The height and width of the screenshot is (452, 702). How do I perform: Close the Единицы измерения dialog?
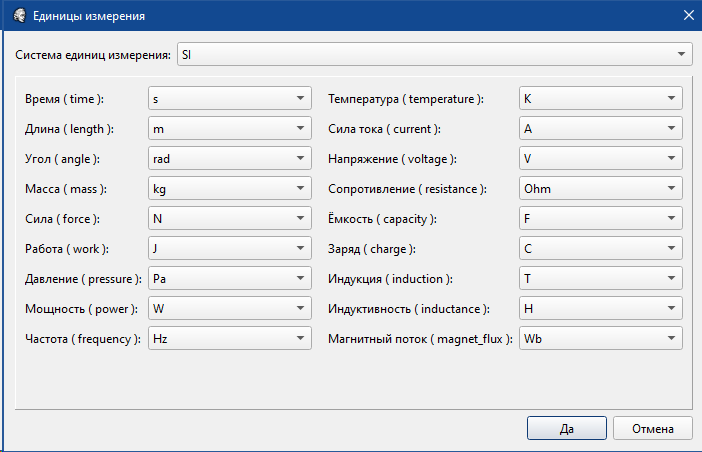pos(687,16)
